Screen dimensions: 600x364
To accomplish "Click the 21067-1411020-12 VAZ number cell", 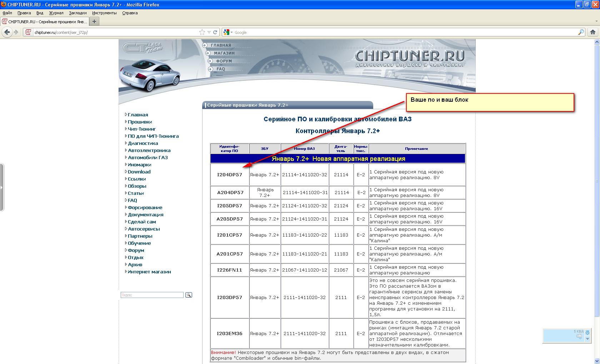I will [x=305, y=270].
